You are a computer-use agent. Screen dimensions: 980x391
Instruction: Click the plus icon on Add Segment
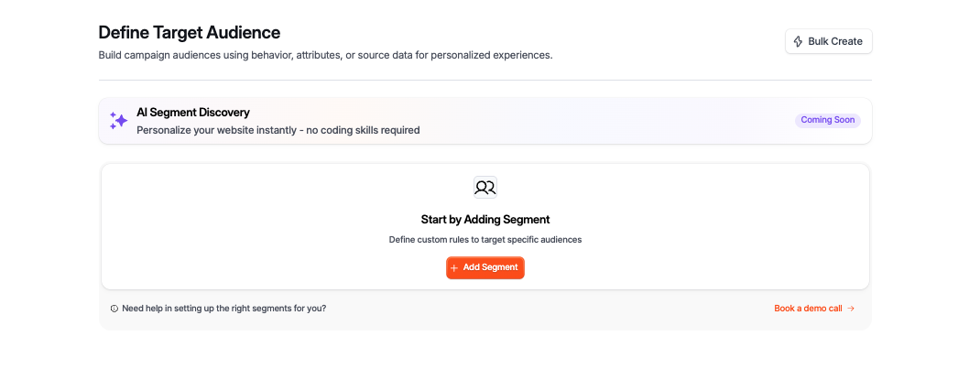tap(454, 268)
